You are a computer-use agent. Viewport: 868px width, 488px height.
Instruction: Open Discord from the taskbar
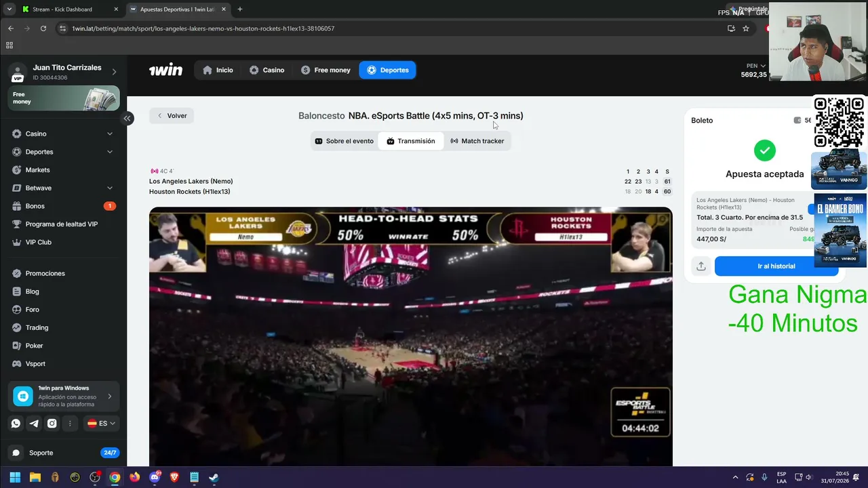(x=155, y=477)
